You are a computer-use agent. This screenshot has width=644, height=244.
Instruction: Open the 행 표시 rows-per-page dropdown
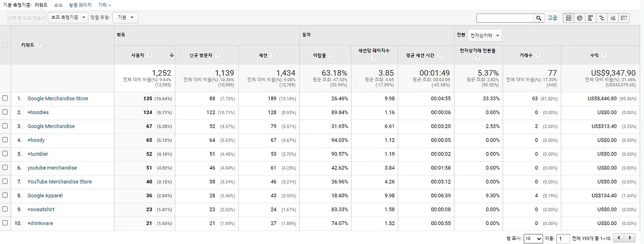tap(533, 238)
